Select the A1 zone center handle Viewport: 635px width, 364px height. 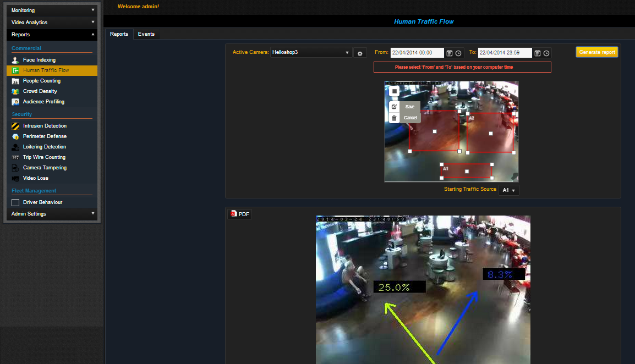(467, 172)
